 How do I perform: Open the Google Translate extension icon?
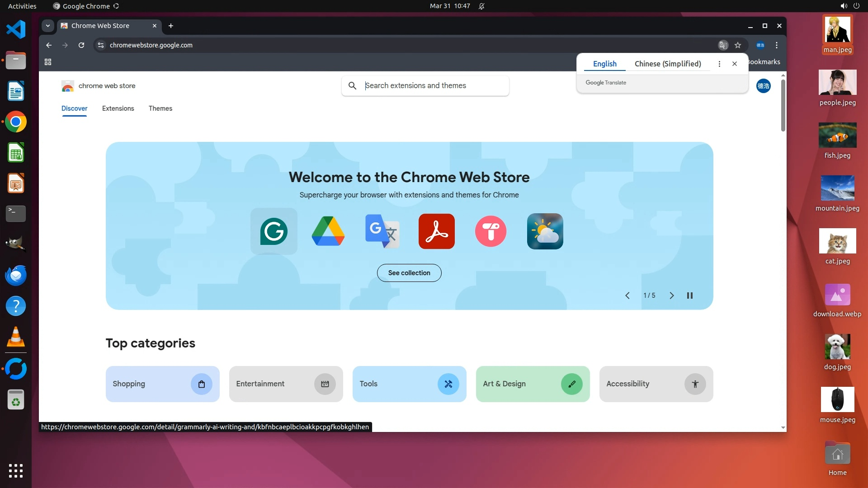click(382, 231)
